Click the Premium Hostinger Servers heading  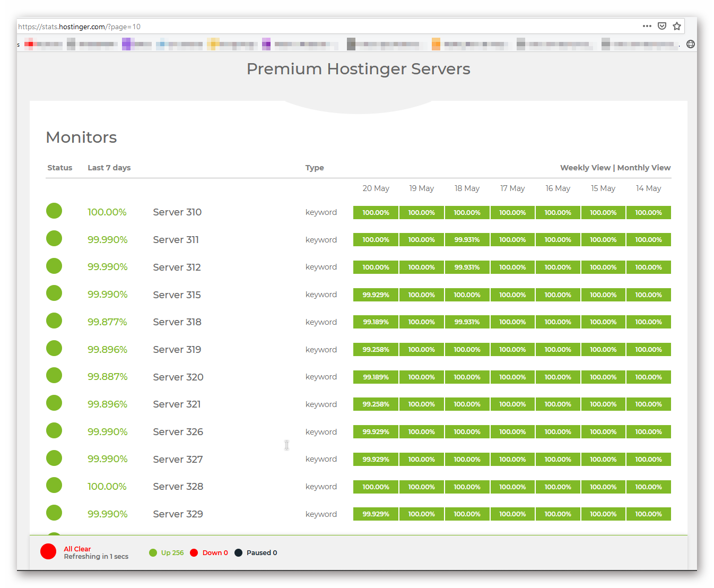[359, 69]
